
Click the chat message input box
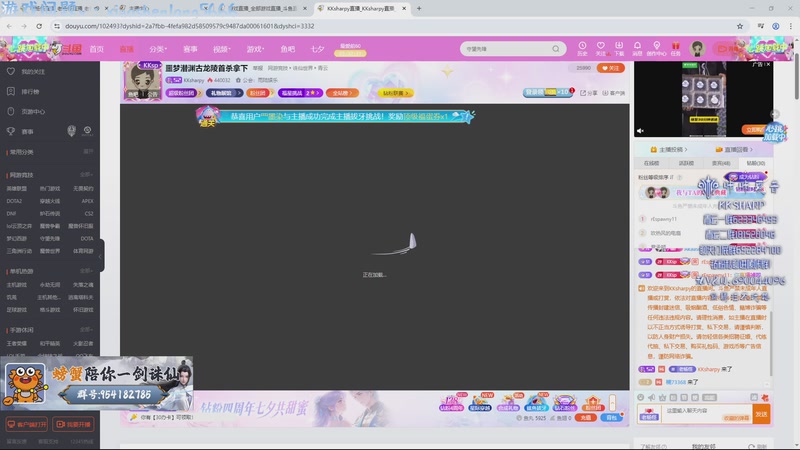(707, 414)
